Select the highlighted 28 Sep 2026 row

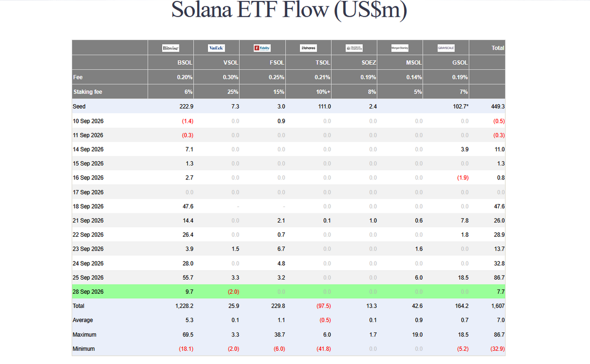289,292
